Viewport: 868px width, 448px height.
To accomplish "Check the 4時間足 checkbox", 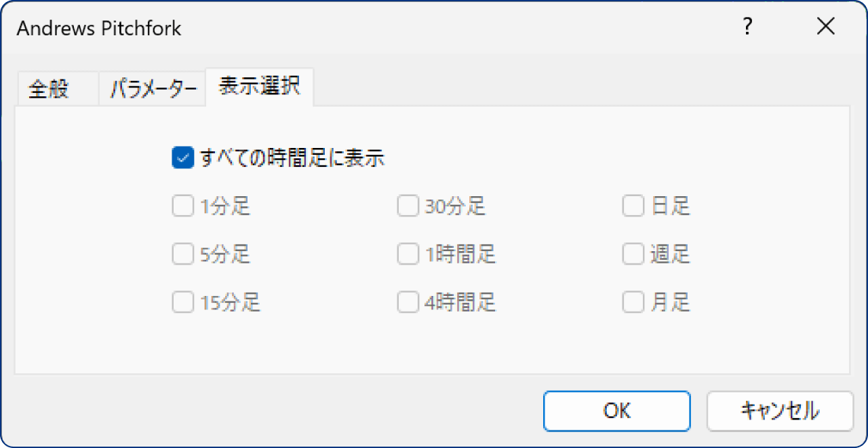I will coord(408,302).
